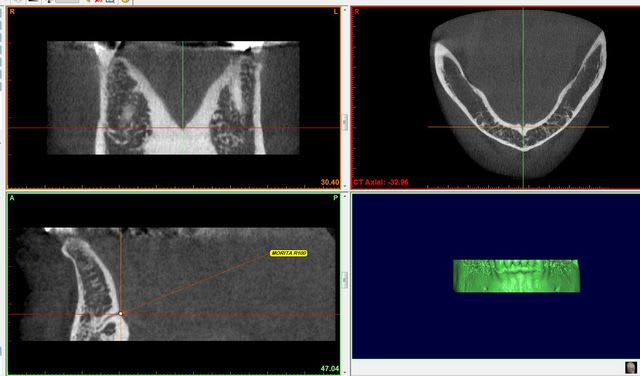Click the skull 3D orientation icon
640x376 pixels.
tap(631, 367)
